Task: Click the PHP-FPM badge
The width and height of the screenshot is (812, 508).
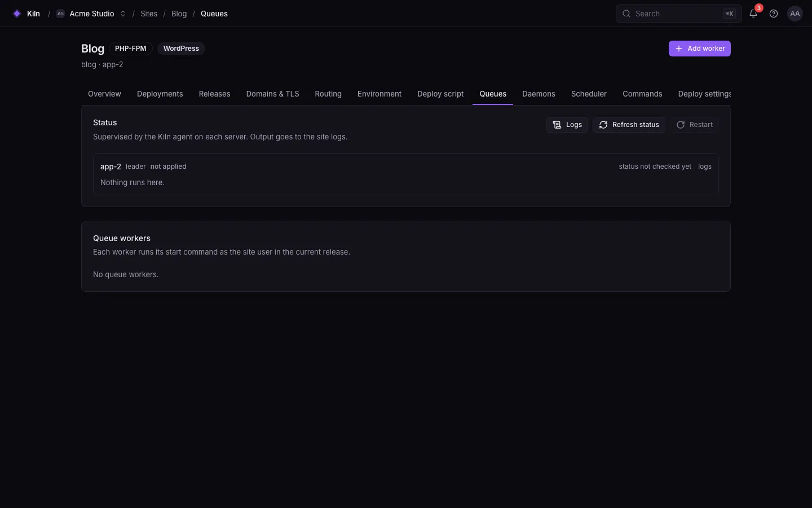Action: pyautogui.click(x=131, y=49)
